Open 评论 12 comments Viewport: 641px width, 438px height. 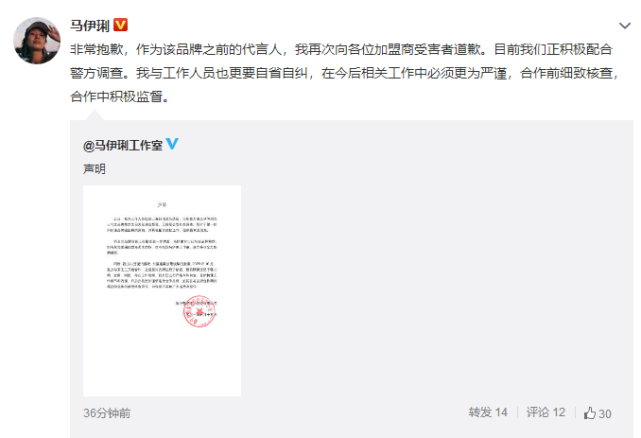tap(545, 412)
